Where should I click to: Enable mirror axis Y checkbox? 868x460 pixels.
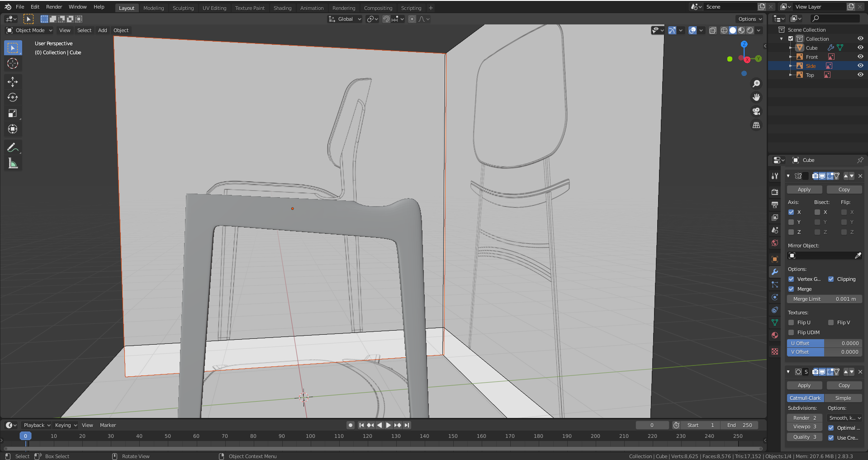point(791,222)
